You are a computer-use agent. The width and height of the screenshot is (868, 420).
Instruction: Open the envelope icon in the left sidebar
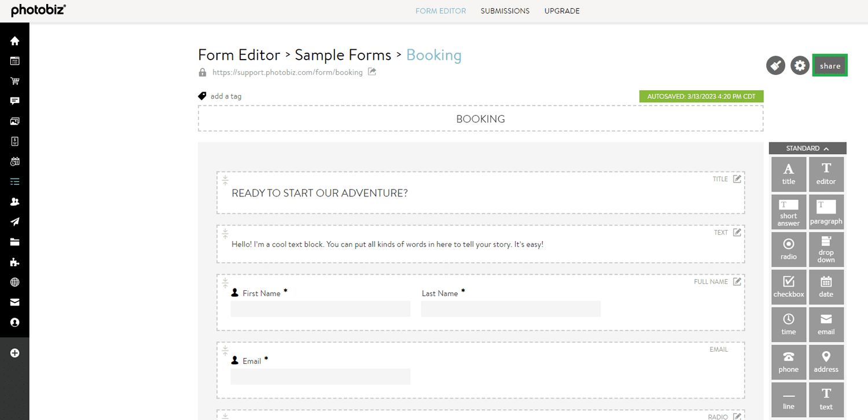(15, 302)
